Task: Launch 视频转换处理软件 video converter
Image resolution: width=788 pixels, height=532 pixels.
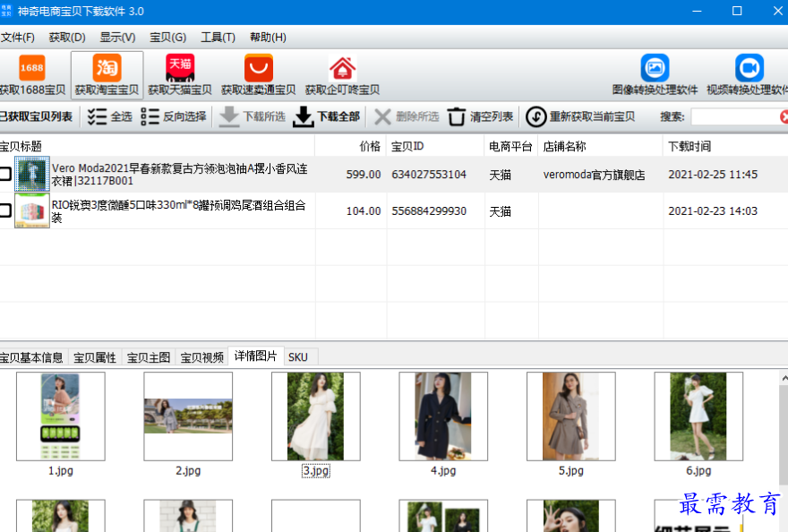Action: (749, 68)
